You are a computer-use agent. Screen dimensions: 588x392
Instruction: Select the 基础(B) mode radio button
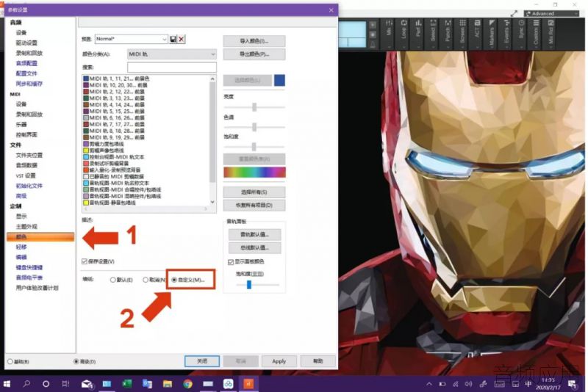[x=10, y=361]
